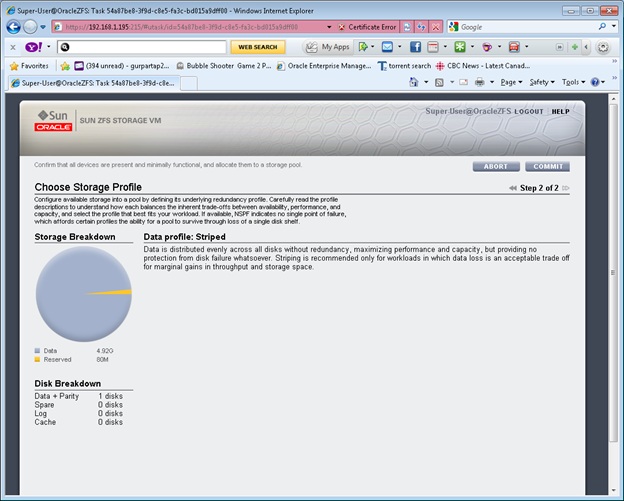Screen dimensions: 624x501
Task: Open the recent pages dropdown arrow
Action: pyautogui.click(x=43, y=27)
